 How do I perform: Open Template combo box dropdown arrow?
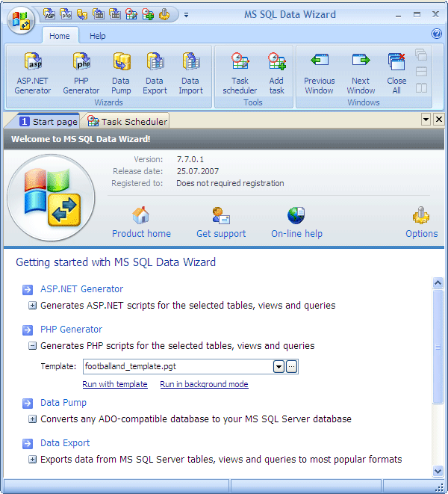(279, 366)
